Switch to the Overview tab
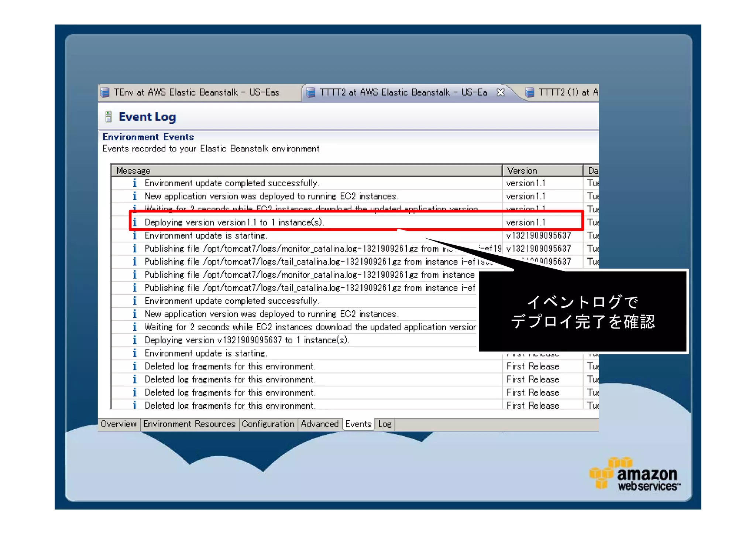Screen dimensions: 756x535 pyautogui.click(x=118, y=424)
